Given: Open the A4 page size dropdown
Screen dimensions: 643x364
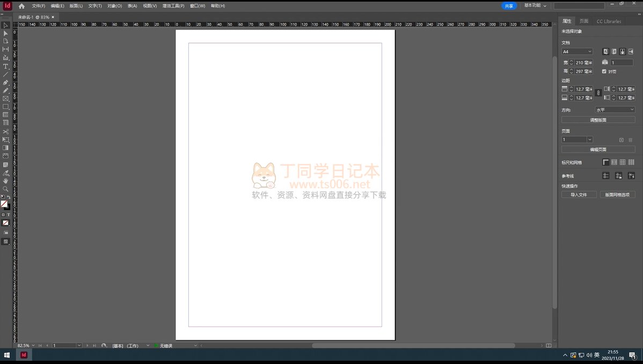Looking at the screenshot, I should point(577,51).
